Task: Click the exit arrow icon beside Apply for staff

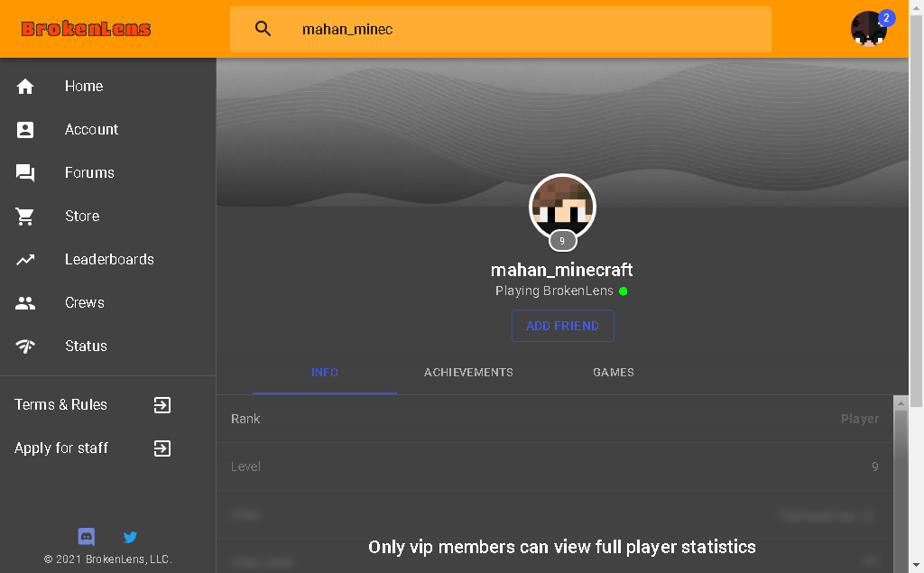Action: [162, 448]
